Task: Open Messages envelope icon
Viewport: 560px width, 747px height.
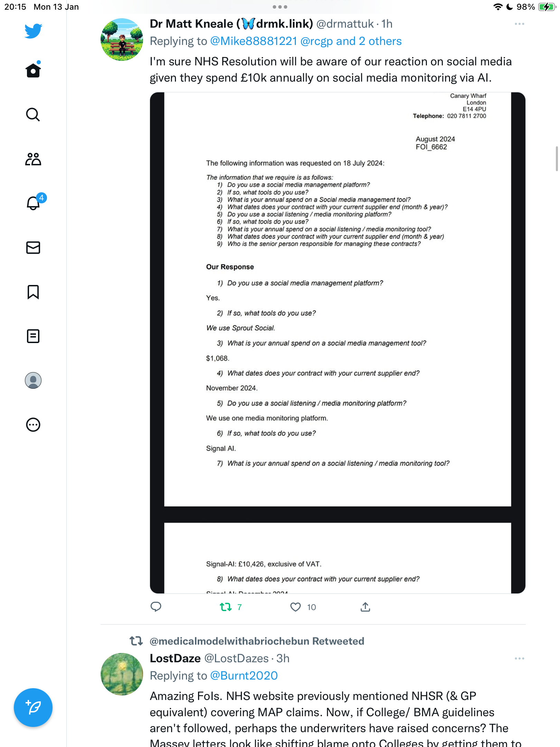Action: [x=33, y=248]
